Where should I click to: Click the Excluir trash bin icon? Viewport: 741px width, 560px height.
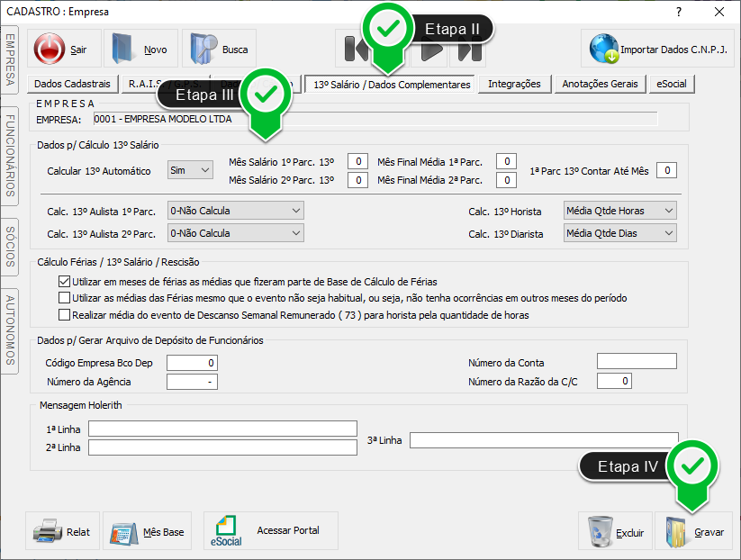tap(601, 532)
